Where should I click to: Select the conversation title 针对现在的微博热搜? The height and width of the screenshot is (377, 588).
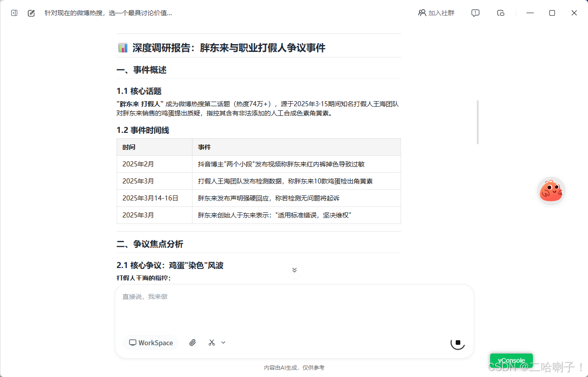(x=107, y=13)
